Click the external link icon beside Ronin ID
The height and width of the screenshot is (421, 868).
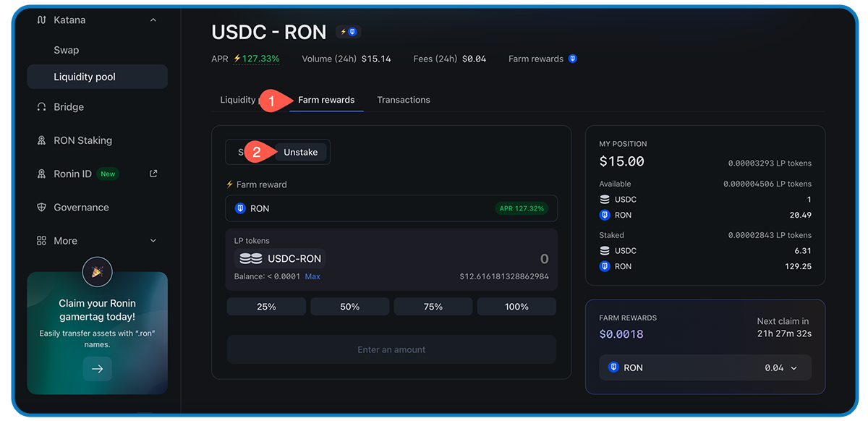[153, 174]
